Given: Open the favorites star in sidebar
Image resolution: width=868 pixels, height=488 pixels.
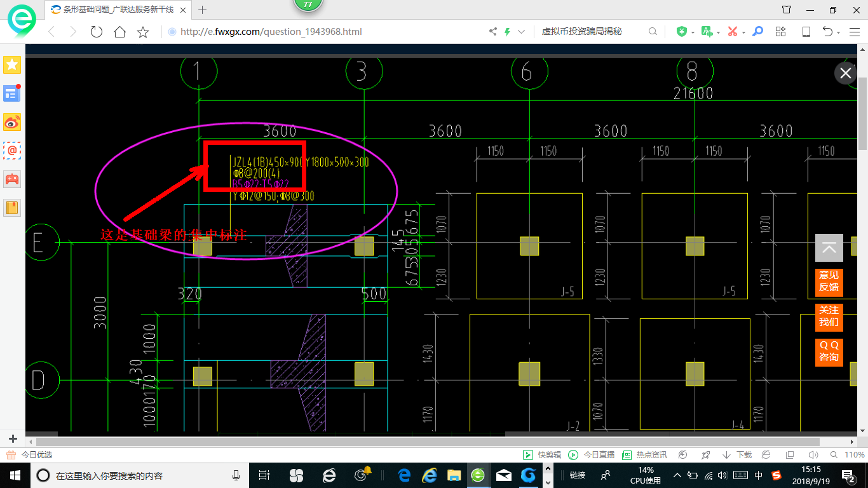Looking at the screenshot, I should (x=12, y=64).
